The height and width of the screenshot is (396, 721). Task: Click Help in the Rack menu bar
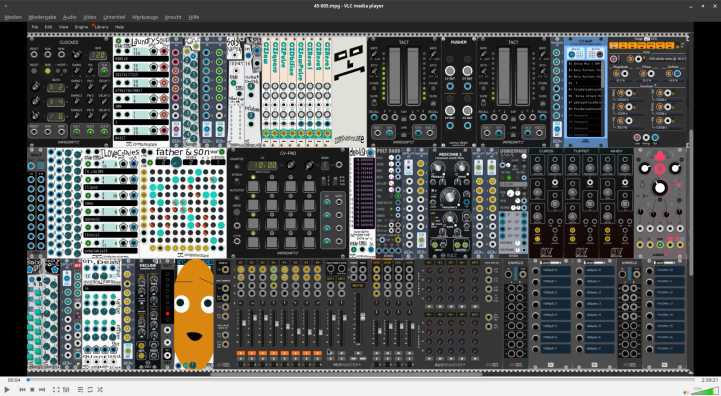pyautogui.click(x=119, y=27)
